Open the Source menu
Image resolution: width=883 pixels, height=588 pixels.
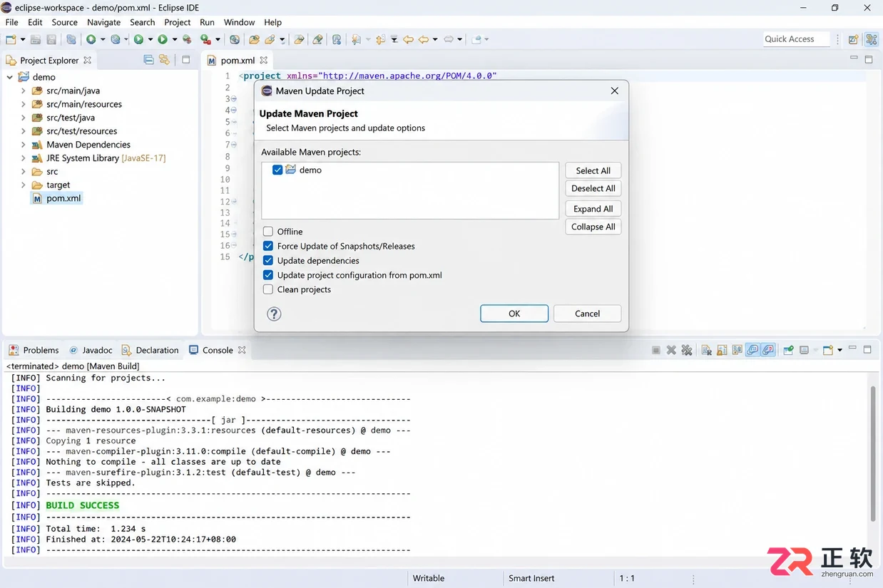[64, 22]
